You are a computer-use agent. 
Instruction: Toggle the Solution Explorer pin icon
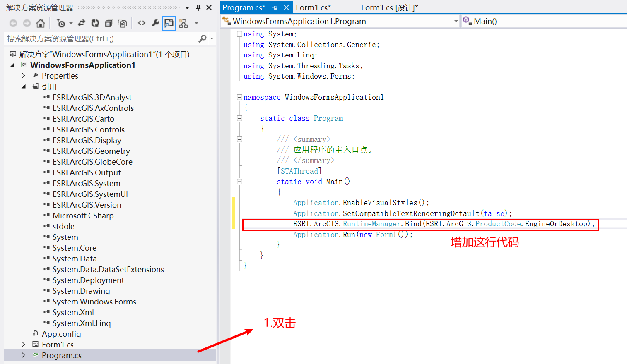pos(198,7)
